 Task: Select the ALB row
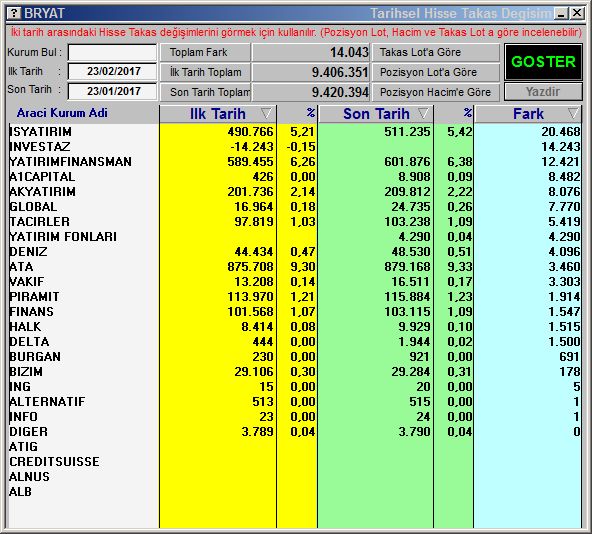(x=294, y=492)
